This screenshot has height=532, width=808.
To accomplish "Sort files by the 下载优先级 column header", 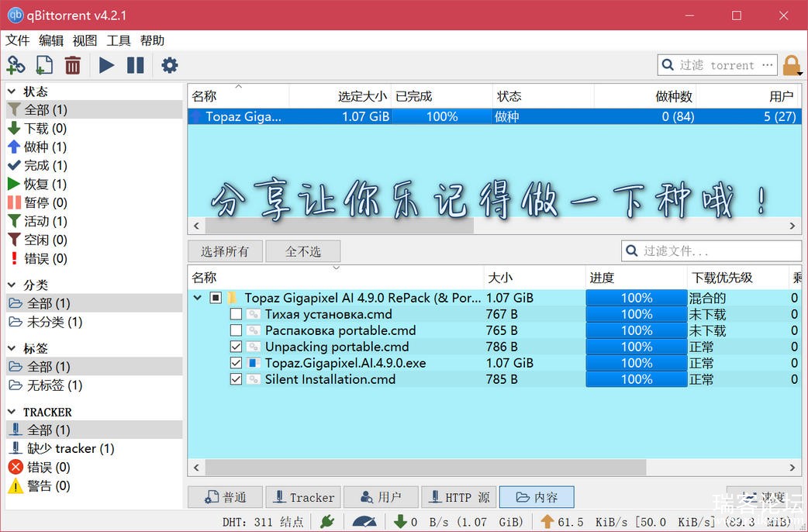I will [738, 278].
